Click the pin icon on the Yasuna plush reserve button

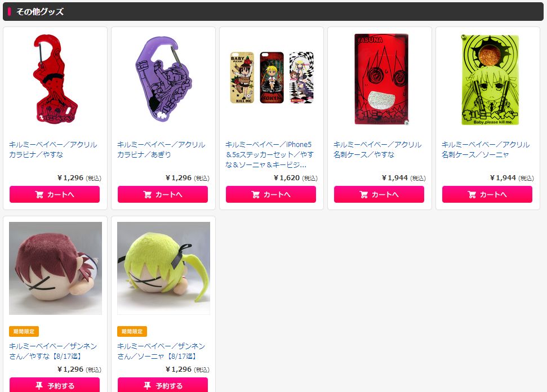click(x=39, y=385)
